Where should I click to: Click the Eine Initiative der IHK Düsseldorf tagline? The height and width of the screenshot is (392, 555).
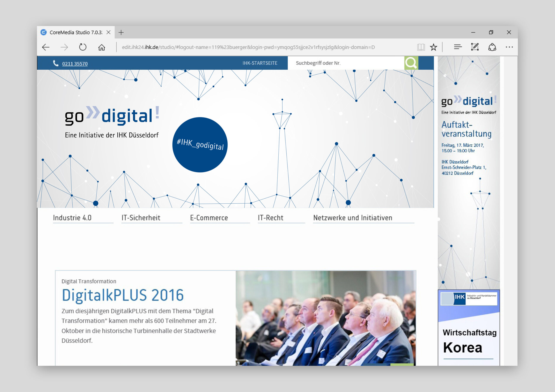click(112, 135)
